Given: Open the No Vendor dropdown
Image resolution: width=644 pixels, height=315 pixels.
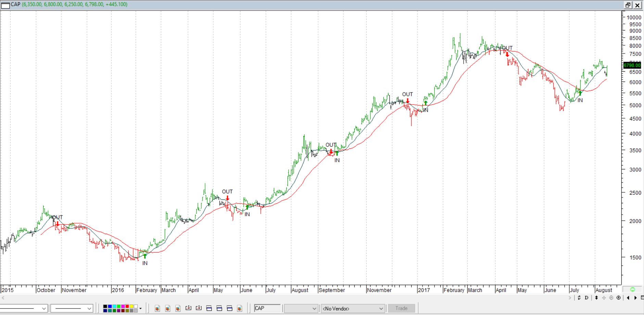Looking at the screenshot, I should pos(353,308).
